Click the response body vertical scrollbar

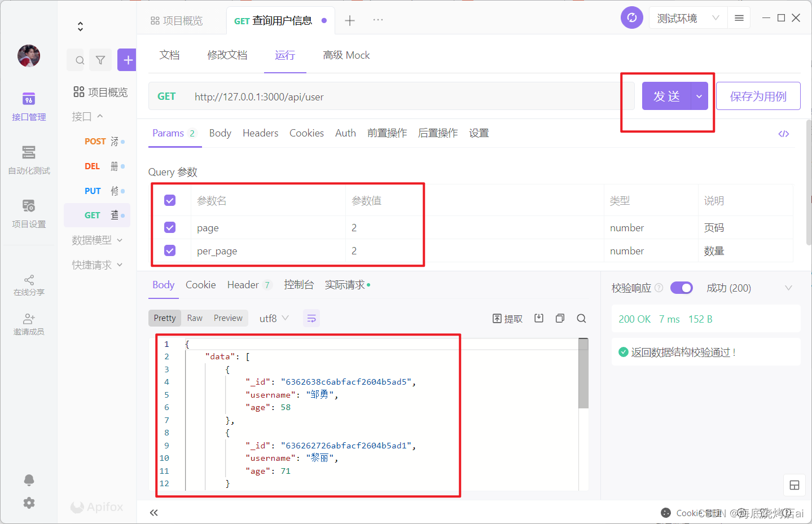click(x=583, y=373)
